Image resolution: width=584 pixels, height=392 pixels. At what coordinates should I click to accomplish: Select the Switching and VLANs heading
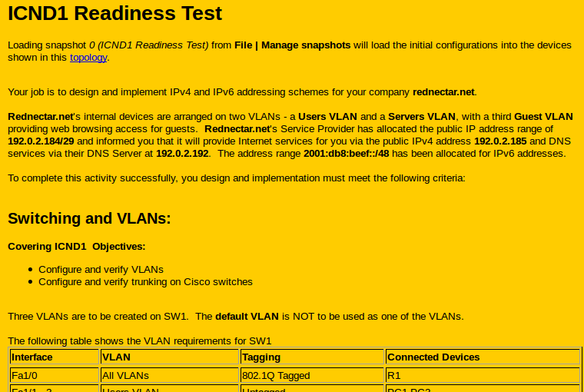point(89,219)
